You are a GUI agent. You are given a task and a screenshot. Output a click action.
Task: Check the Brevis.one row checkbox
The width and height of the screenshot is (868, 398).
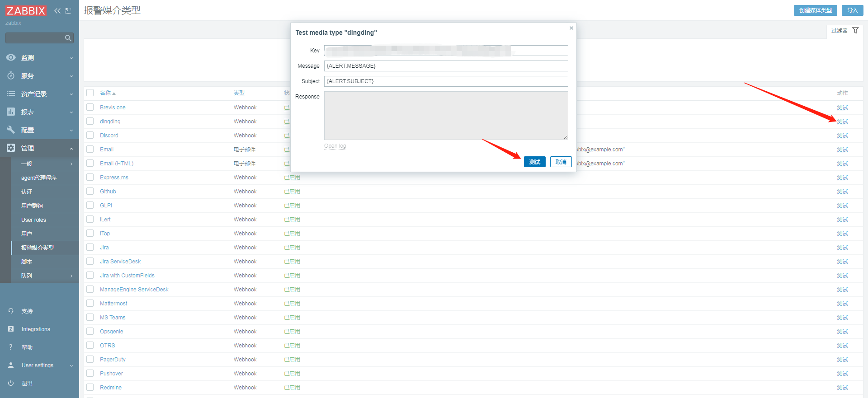(x=90, y=107)
